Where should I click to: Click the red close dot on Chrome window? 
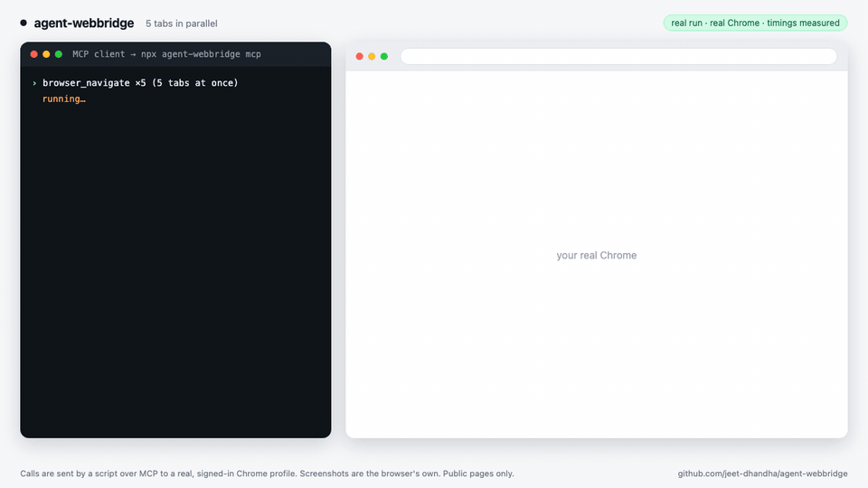coord(359,56)
